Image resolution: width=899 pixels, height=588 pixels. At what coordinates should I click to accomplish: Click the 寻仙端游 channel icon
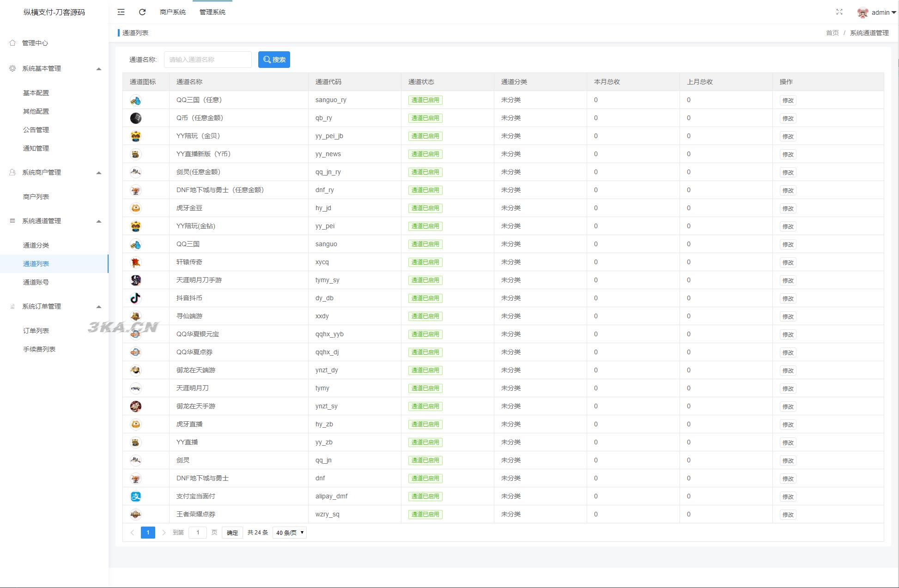click(x=135, y=316)
